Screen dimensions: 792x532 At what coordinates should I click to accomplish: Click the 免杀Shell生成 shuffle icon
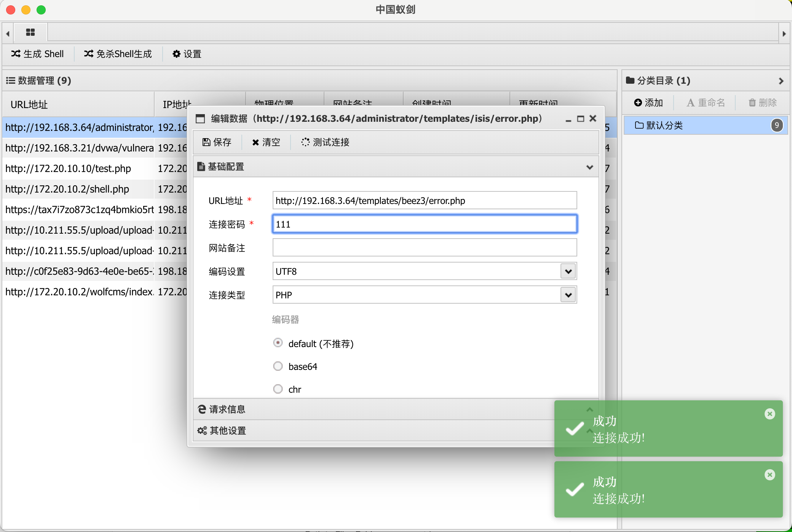tap(89, 54)
